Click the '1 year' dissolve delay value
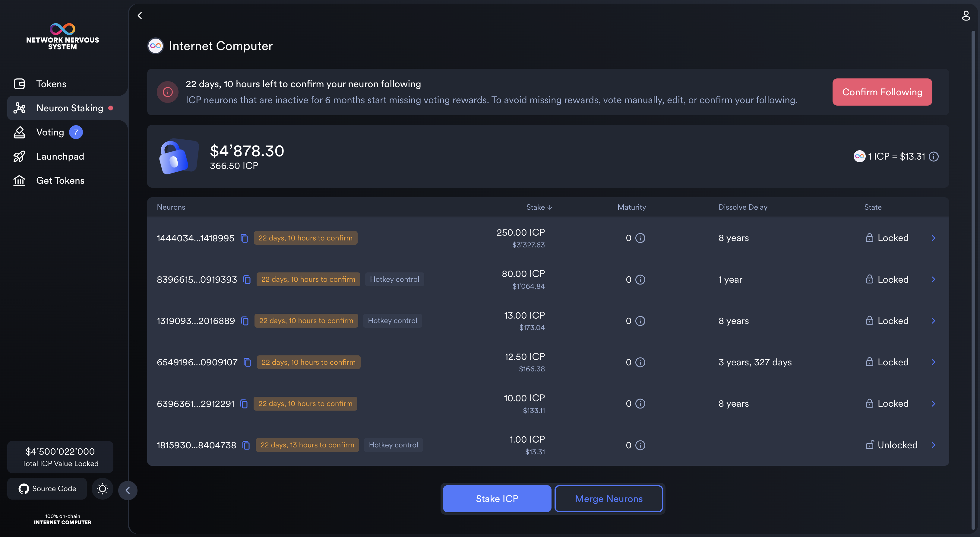Image resolution: width=980 pixels, height=537 pixels. tap(730, 280)
